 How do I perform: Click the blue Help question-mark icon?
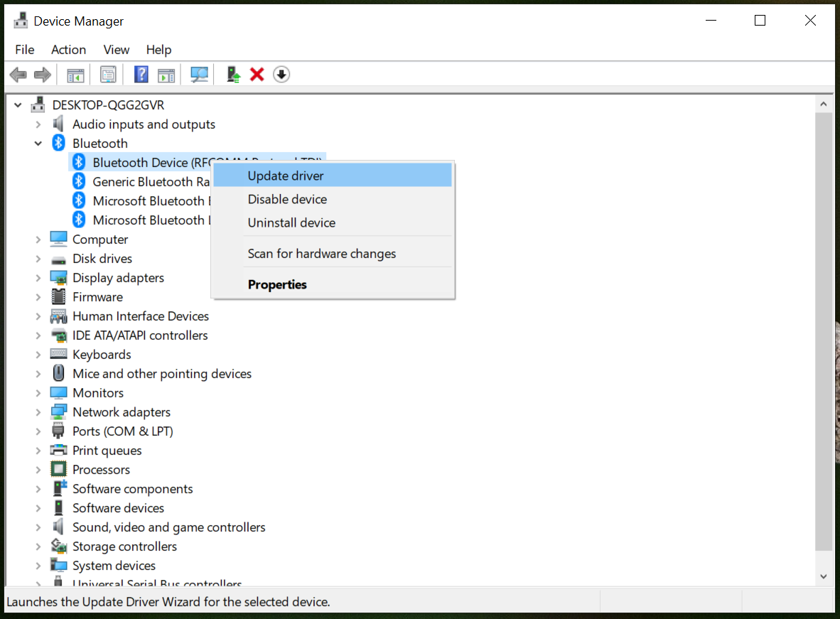click(141, 75)
